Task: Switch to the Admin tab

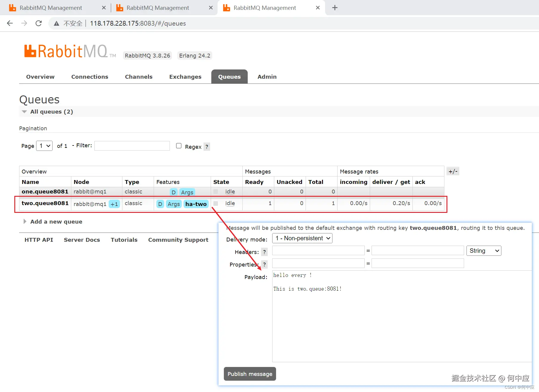Action: click(267, 77)
